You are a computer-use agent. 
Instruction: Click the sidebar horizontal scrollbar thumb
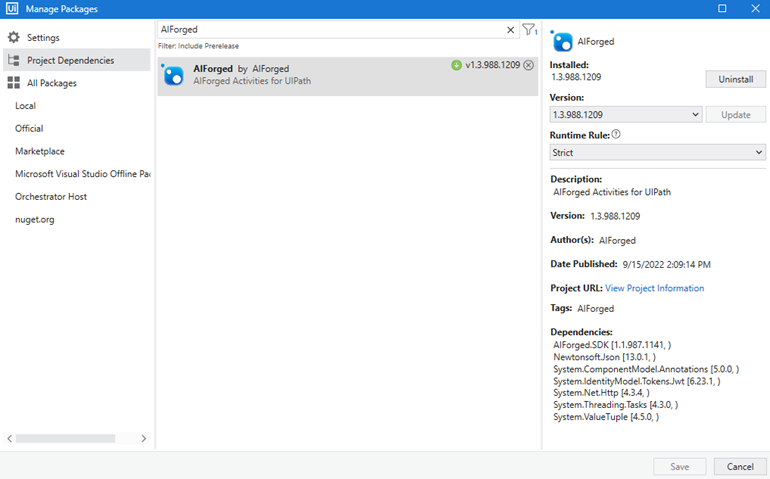[65, 438]
